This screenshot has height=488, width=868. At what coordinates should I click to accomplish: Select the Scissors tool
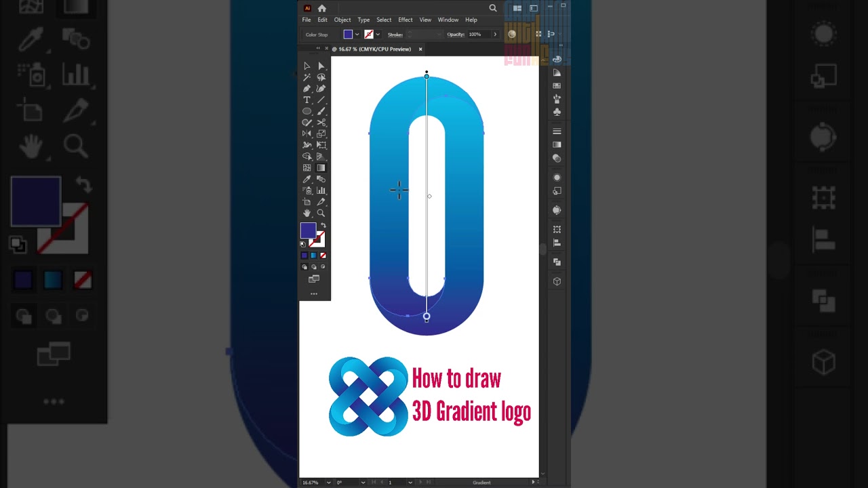click(x=321, y=123)
